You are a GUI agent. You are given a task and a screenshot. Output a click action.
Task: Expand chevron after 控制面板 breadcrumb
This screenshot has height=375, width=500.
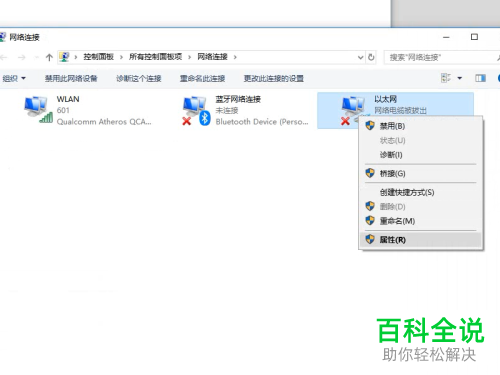(121, 57)
